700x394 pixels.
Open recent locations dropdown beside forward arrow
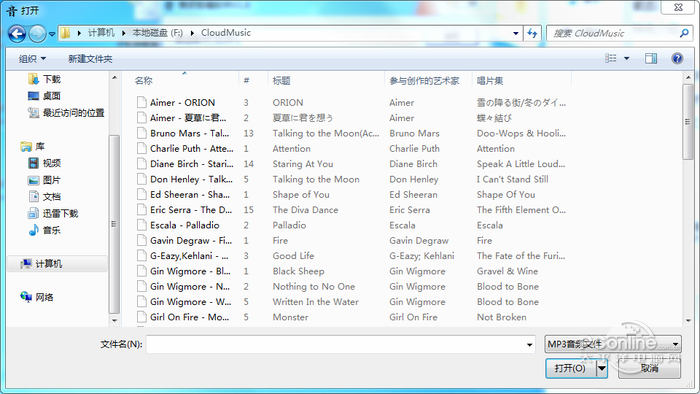pyautogui.click(x=52, y=34)
